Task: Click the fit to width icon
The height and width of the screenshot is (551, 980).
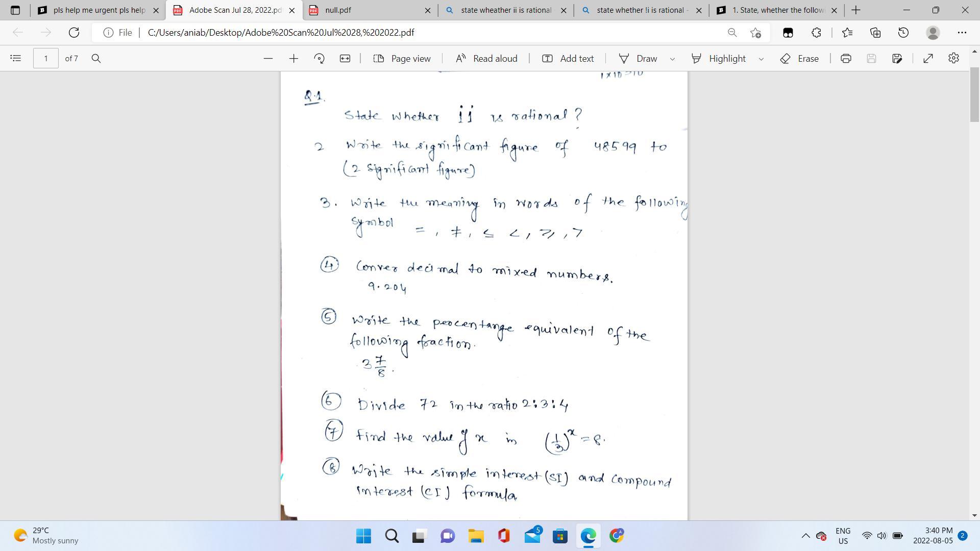Action: click(345, 58)
